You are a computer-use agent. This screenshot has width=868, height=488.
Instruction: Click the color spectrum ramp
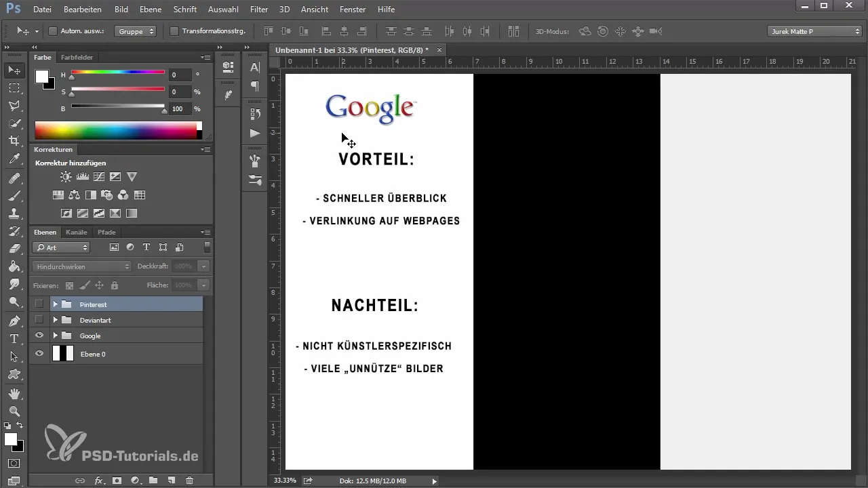click(x=118, y=130)
